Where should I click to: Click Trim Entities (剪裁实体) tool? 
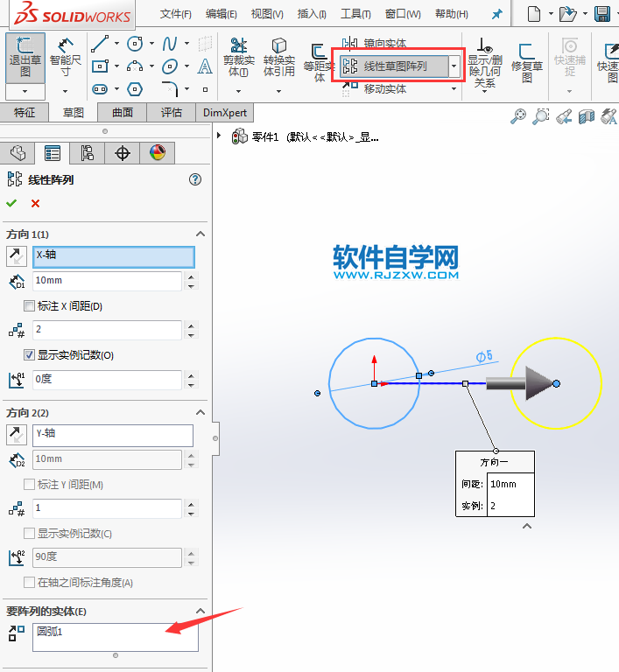pos(239,58)
